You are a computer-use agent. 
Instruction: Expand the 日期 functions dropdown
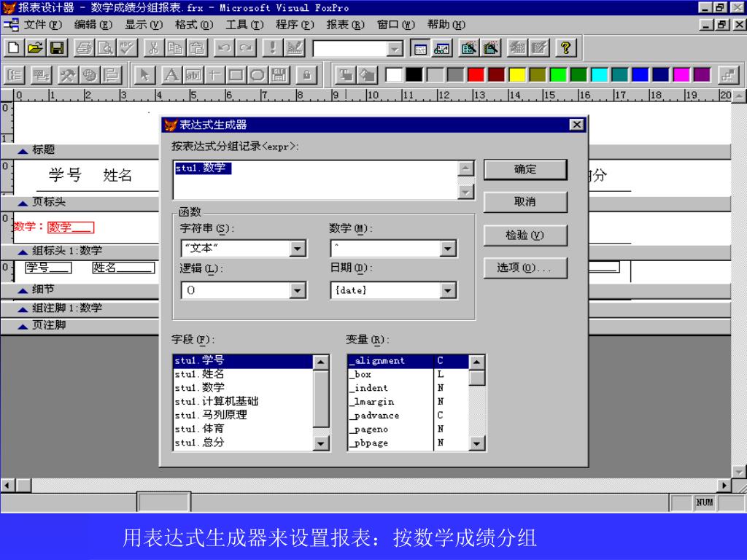click(x=448, y=290)
